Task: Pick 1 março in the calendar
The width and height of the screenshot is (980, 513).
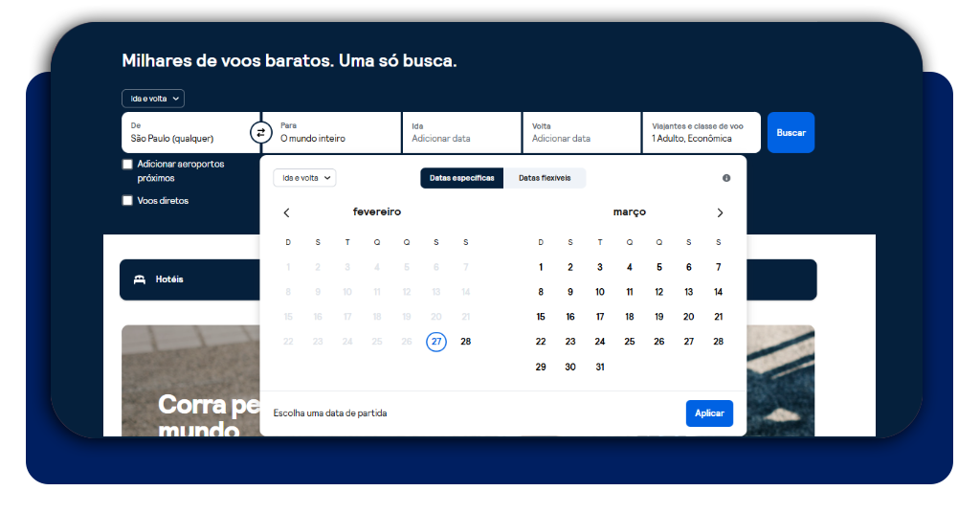Action: [541, 267]
